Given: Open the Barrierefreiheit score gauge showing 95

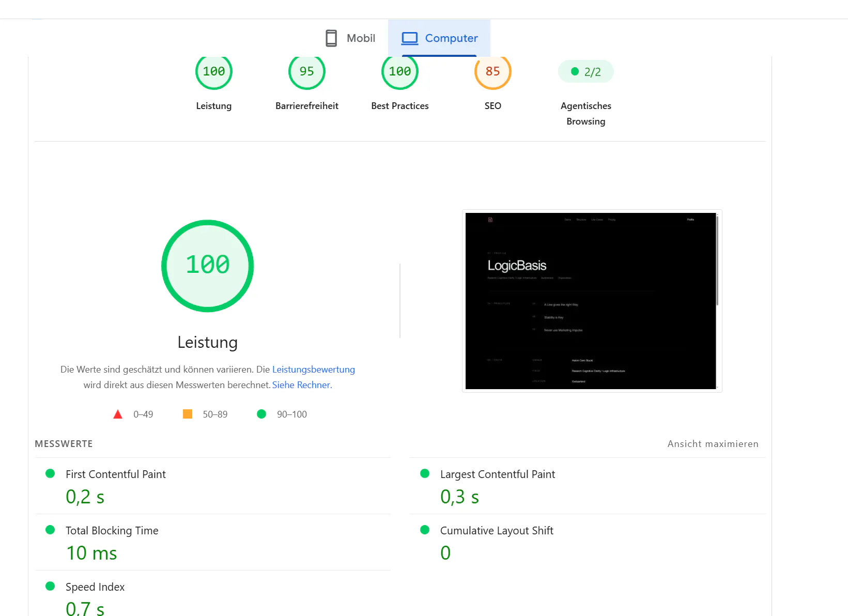Looking at the screenshot, I should coord(307,71).
